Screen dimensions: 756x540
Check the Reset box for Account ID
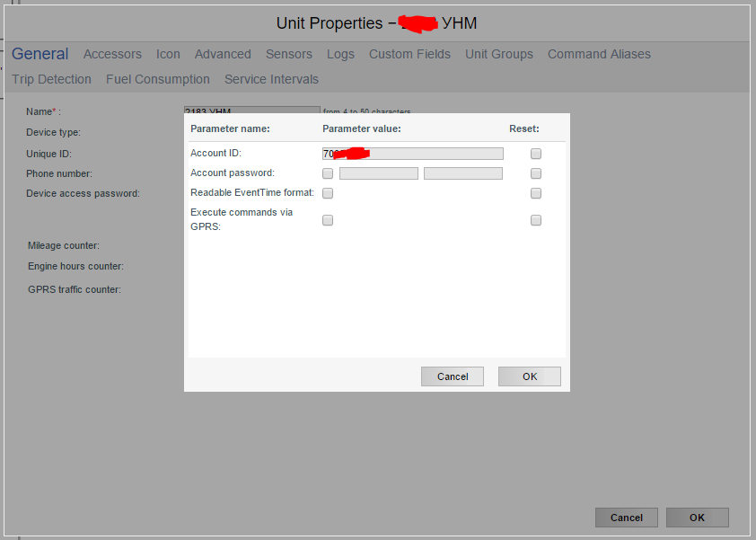(x=536, y=154)
